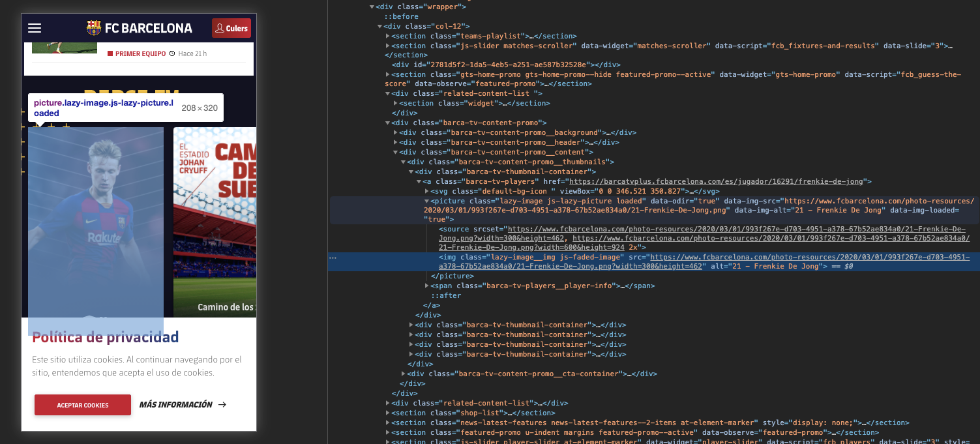Open the MÁS INFORMACIÓN link

point(176,405)
